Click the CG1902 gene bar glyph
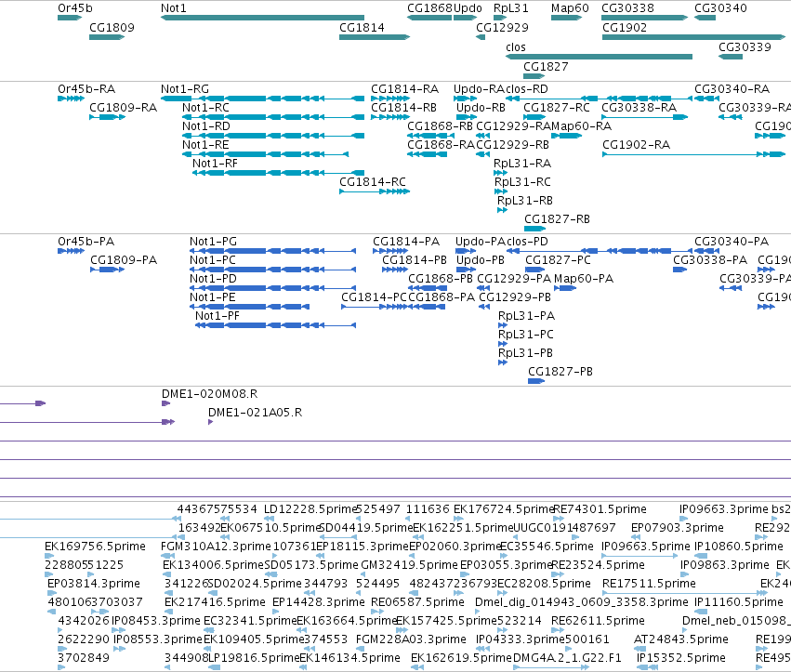791x672 pixels. 694,37
